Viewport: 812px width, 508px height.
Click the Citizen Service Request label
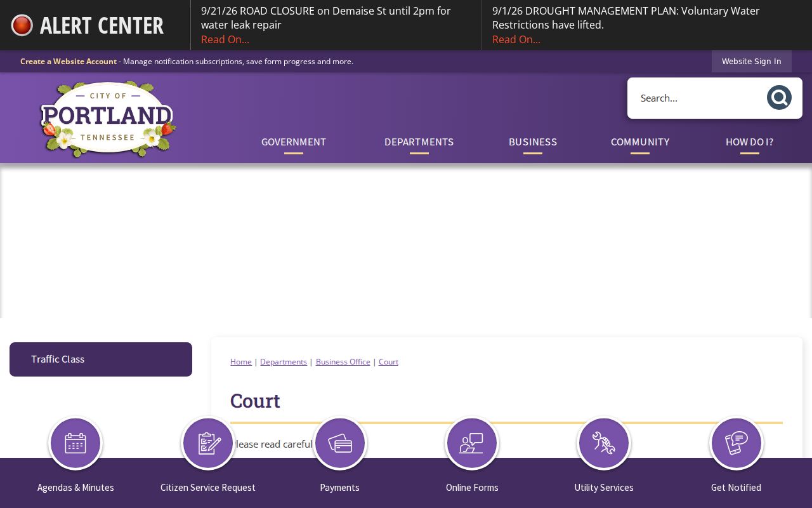click(x=208, y=488)
